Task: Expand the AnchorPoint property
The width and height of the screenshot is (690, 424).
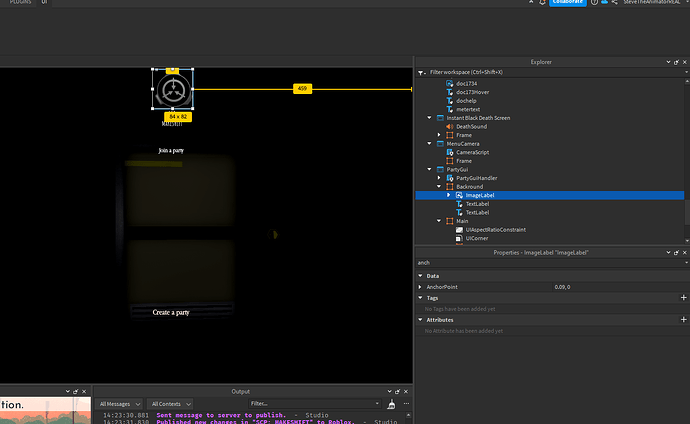Action: (x=420, y=287)
